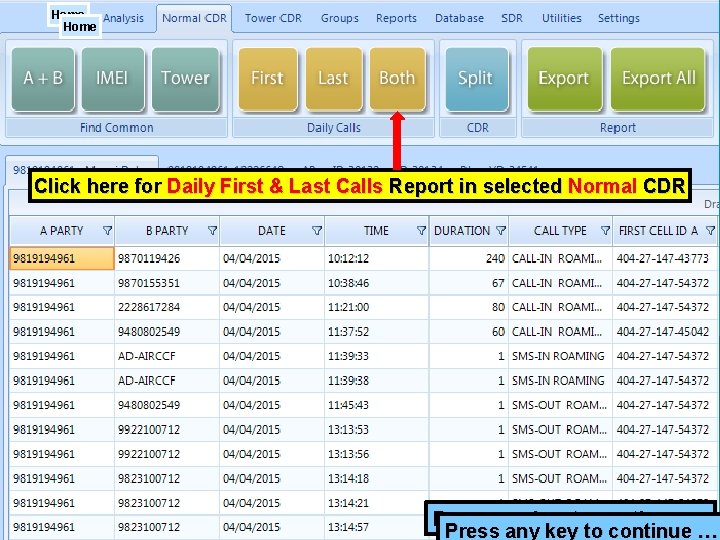This screenshot has width=720, height=540.
Task: Open the CALL TYPE column filter
Action: 605,231
